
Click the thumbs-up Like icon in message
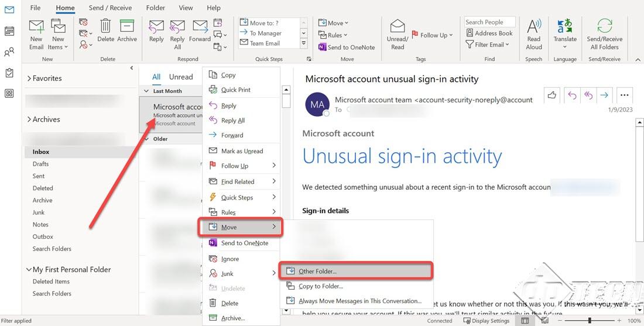click(x=551, y=95)
